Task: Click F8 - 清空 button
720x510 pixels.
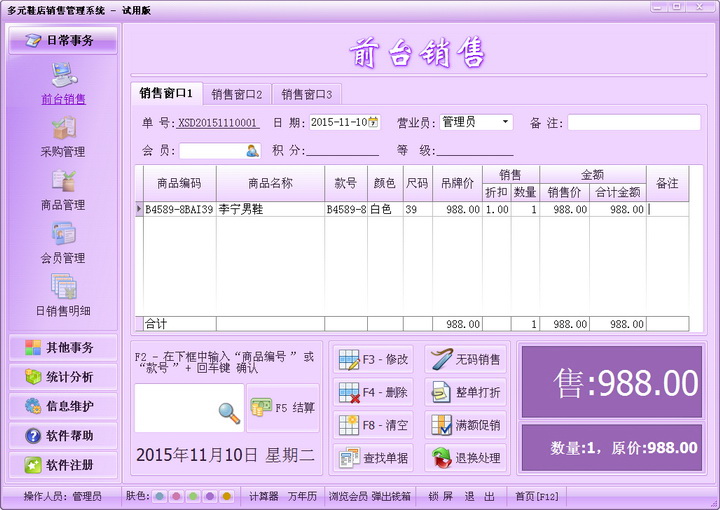Action: point(373,425)
